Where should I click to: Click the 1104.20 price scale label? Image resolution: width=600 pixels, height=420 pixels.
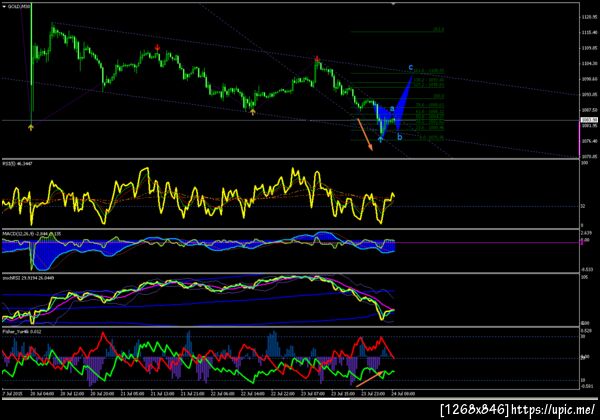tap(589, 63)
